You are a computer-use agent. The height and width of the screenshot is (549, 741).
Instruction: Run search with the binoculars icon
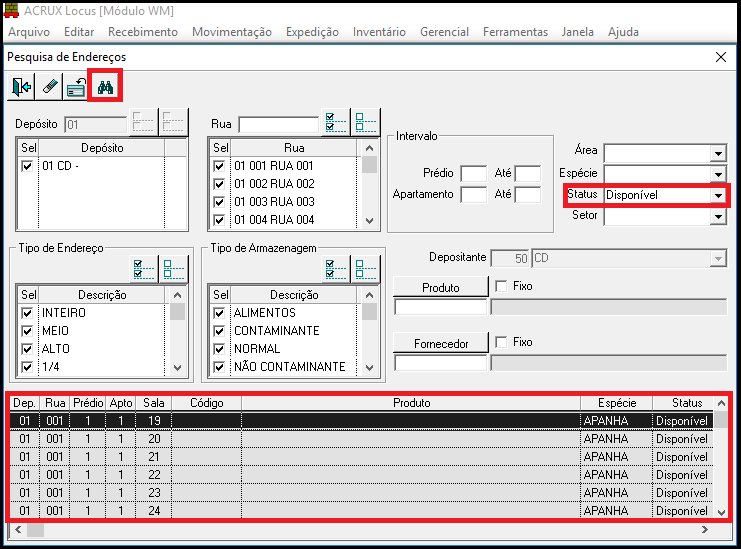pyautogui.click(x=105, y=86)
